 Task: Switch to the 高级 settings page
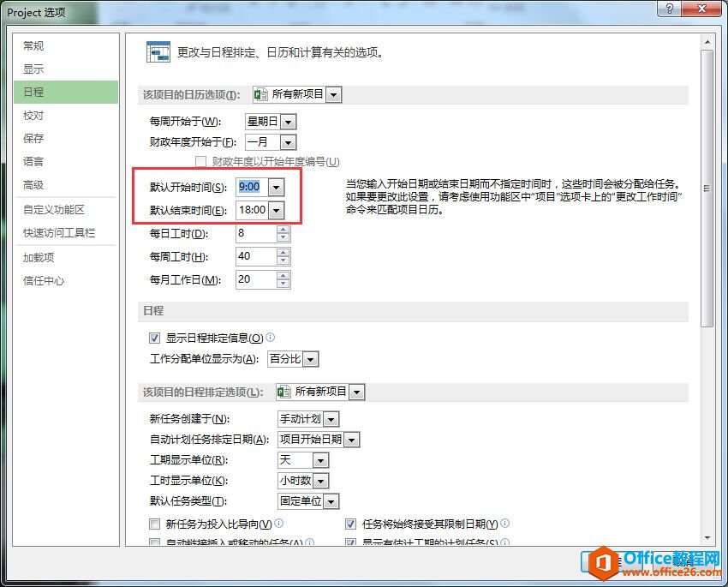33,183
